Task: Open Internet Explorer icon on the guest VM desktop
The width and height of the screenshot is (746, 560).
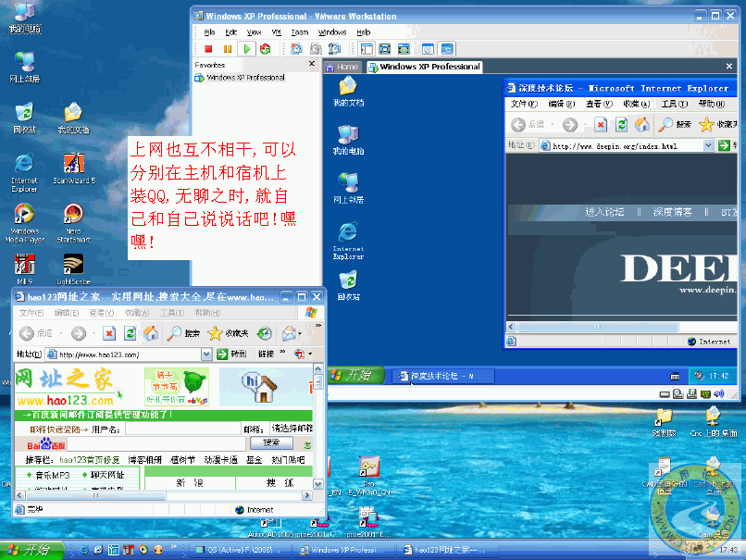Action: (348, 242)
